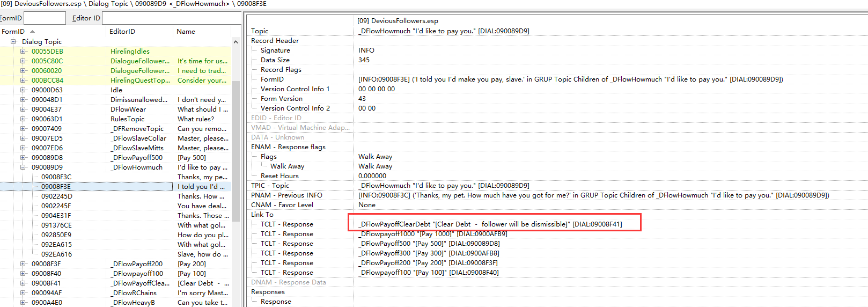Select child record 092EA616
This screenshot has width=868, height=307.
tap(56, 254)
